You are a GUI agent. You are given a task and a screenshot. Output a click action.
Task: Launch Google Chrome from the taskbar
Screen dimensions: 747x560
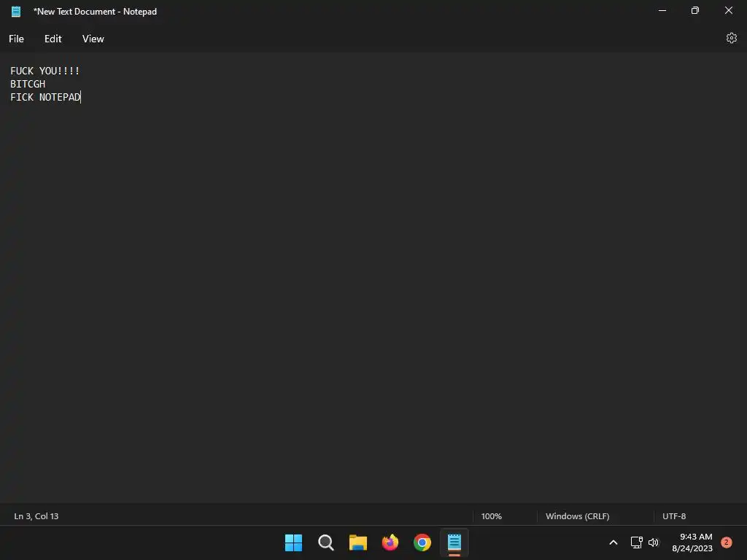(422, 542)
